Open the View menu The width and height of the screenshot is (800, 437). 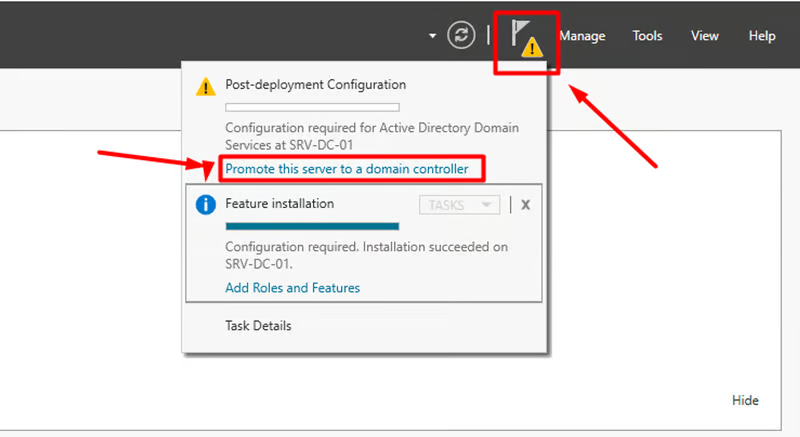point(705,36)
